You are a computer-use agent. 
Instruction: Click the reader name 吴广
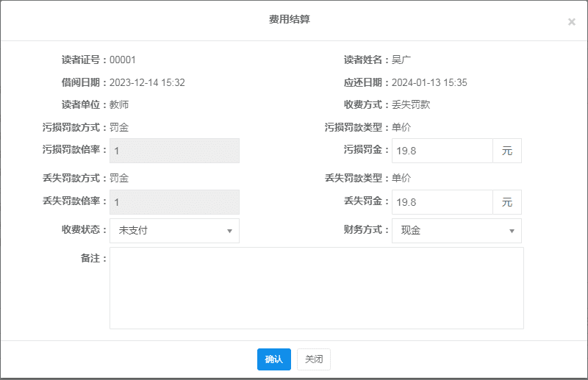pyautogui.click(x=401, y=60)
